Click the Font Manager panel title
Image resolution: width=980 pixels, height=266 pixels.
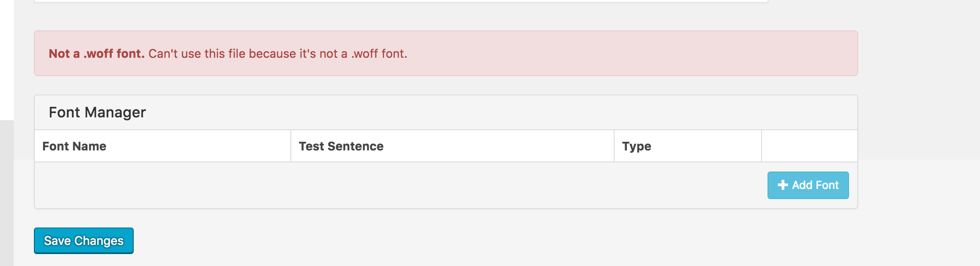point(97,112)
